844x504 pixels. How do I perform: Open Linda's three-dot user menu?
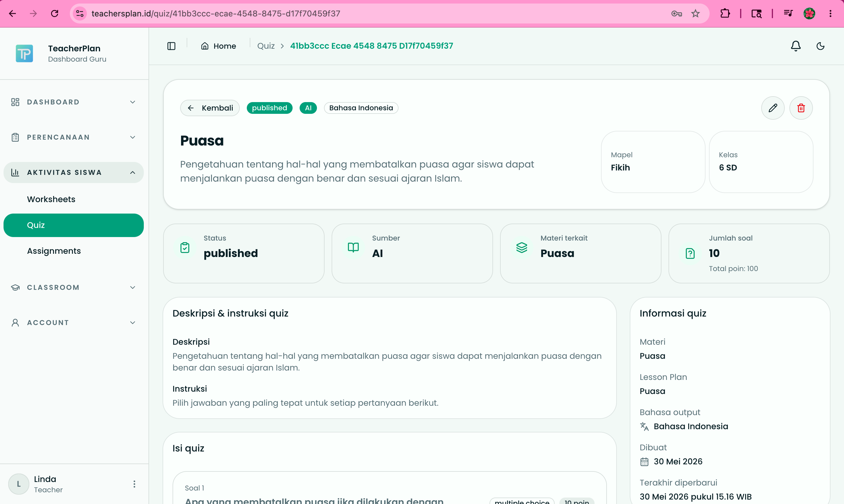pos(134,484)
